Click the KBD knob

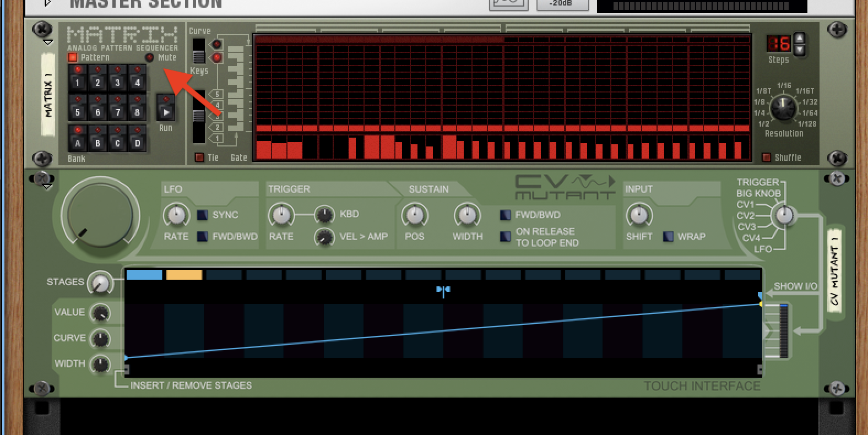(x=324, y=214)
